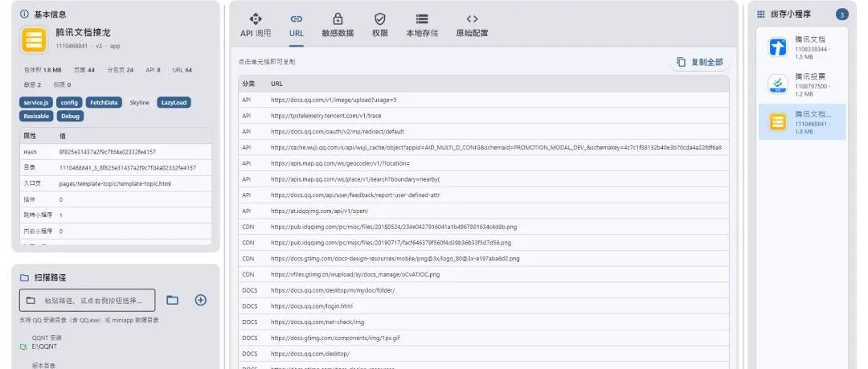The height and width of the screenshot is (369, 868).
Task: Click the Skyline tag
Action: tap(139, 103)
